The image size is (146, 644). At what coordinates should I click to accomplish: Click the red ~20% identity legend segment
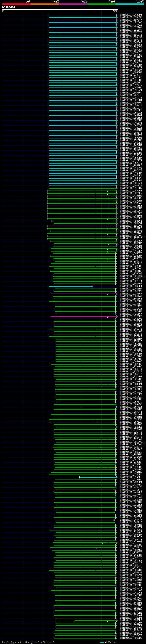(16, 4)
